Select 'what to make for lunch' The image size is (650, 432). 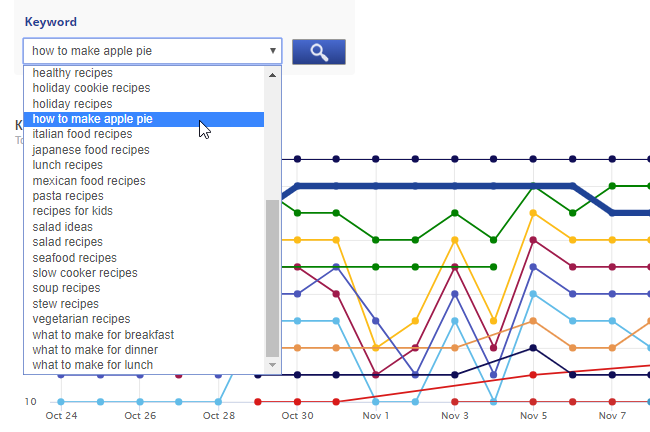(92, 365)
